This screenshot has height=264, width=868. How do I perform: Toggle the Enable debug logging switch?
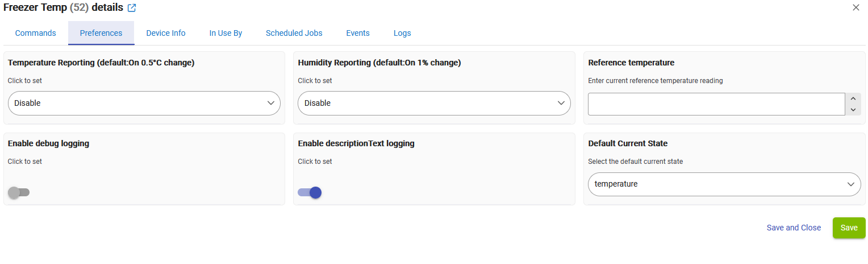(x=19, y=192)
